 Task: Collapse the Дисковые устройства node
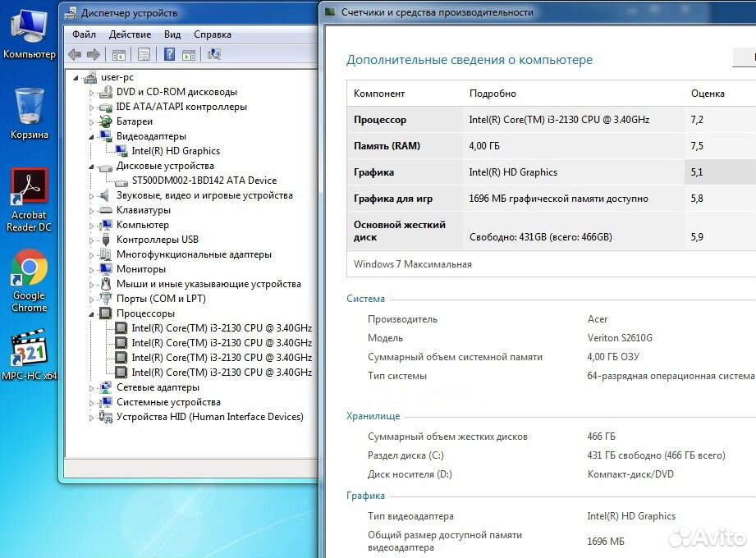click(x=91, y=167)
